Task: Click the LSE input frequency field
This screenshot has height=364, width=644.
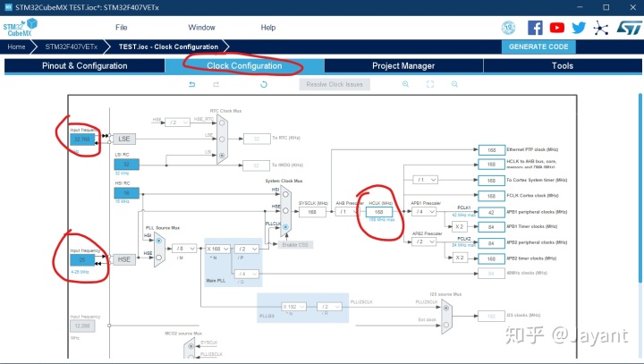Action: 82,140
